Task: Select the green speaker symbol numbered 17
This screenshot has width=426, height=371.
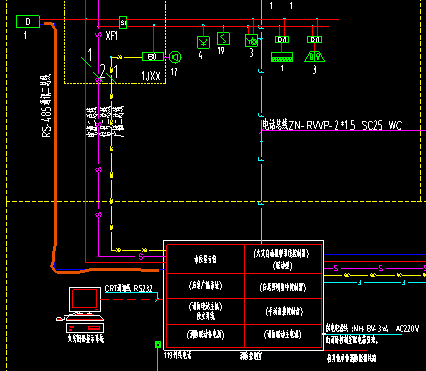Action: [x=175, y=57]
